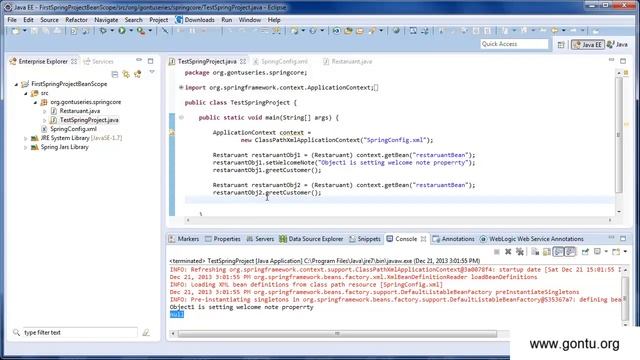
Task: Expand the folded import statements in editor
Action: (181, 87)
